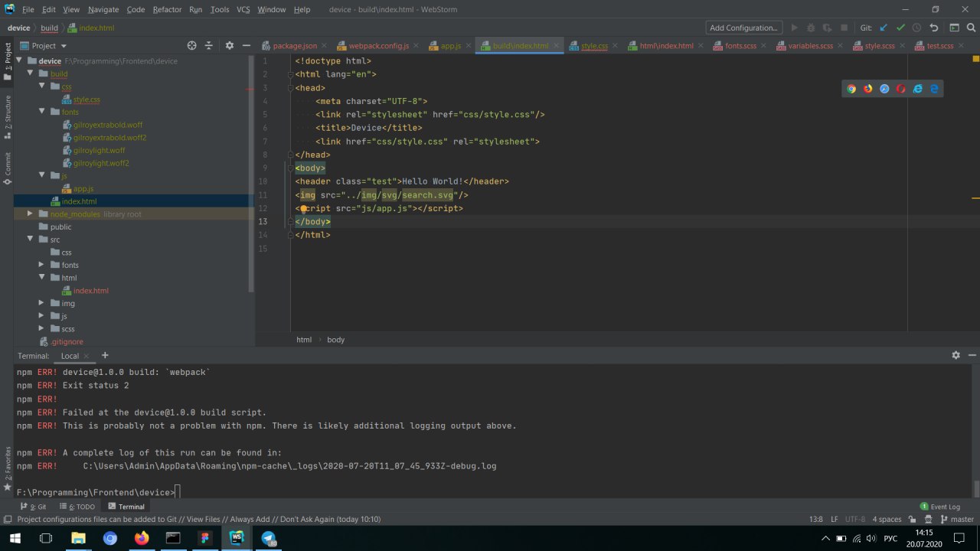
Task: Close the build\index.html tab
Action: 556,46
